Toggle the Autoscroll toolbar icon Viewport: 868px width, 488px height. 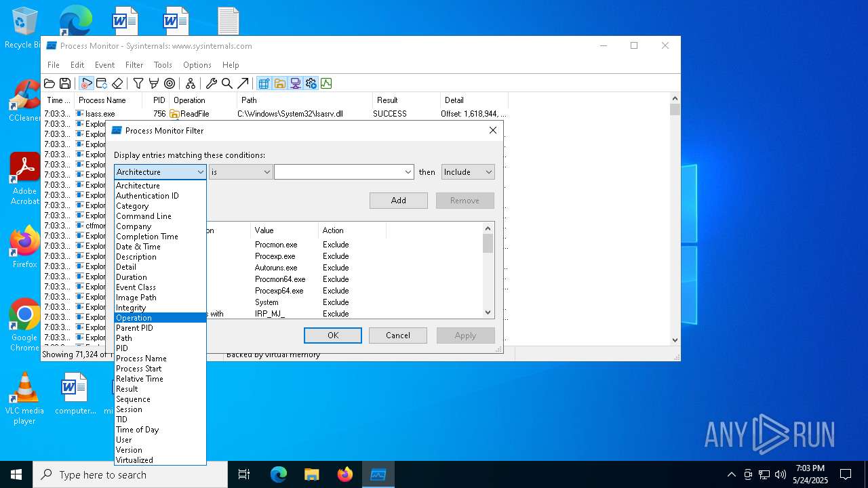pyautogui.click(x=102, y=83)
